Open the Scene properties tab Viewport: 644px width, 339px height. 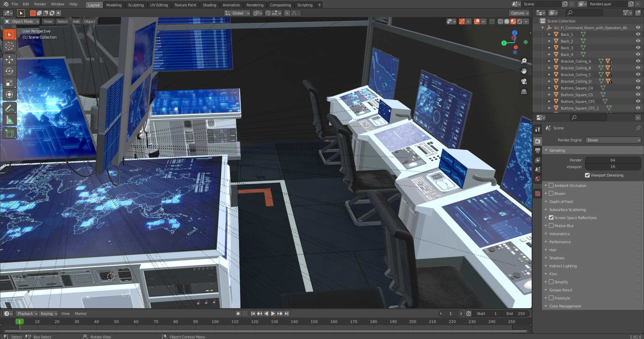point(538,169)
